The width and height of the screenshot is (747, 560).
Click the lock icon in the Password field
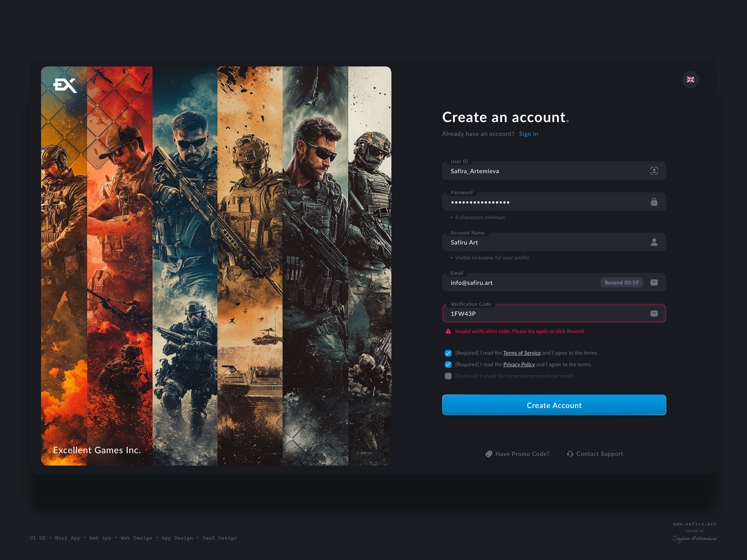655,202
